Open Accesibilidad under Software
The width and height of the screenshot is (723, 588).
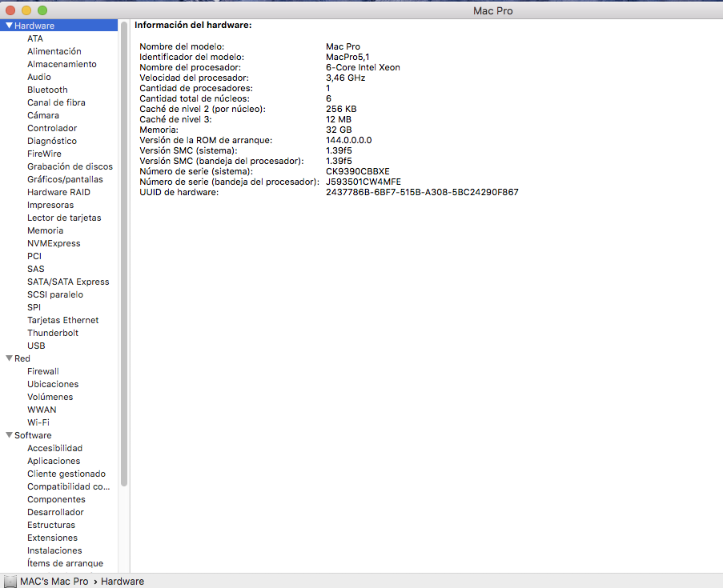pos(54,448)
